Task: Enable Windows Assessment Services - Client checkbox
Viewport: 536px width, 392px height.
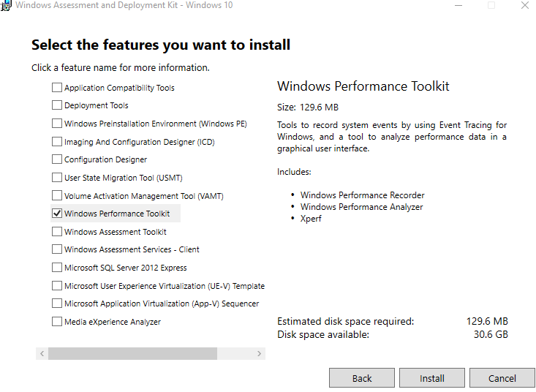Action: click(57, 249)
